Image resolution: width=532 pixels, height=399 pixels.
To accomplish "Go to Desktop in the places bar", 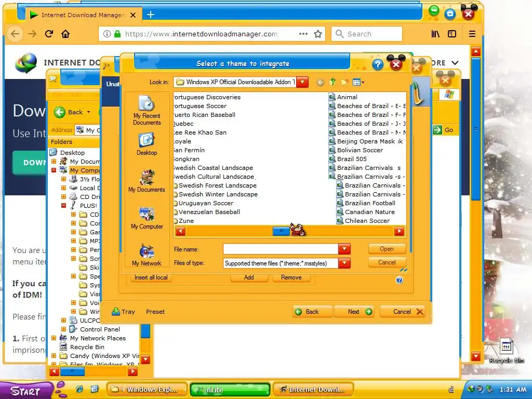I will coord(147,144).
